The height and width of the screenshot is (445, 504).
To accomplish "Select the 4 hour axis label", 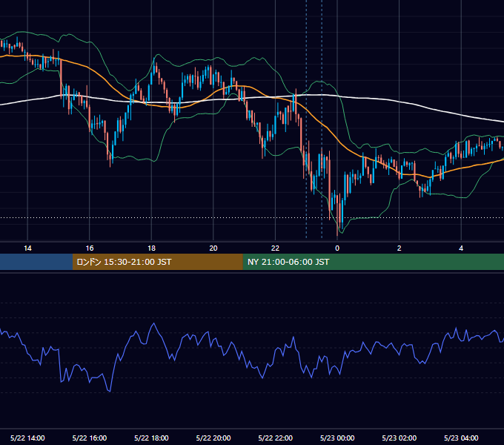I will [461, 248].
